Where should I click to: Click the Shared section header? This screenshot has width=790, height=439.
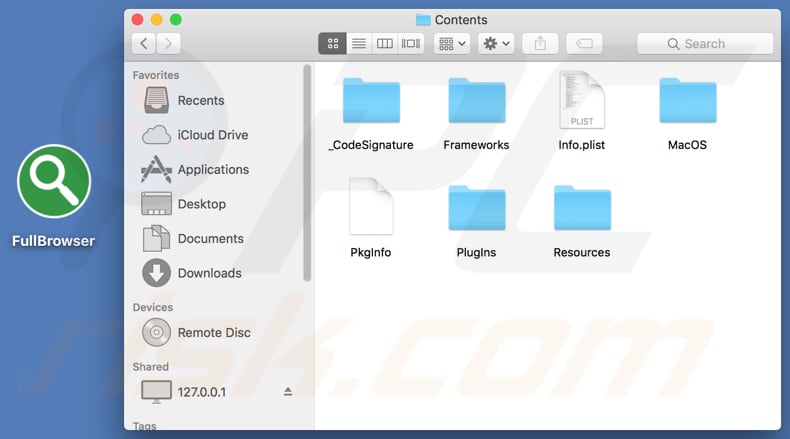point(151,367)
